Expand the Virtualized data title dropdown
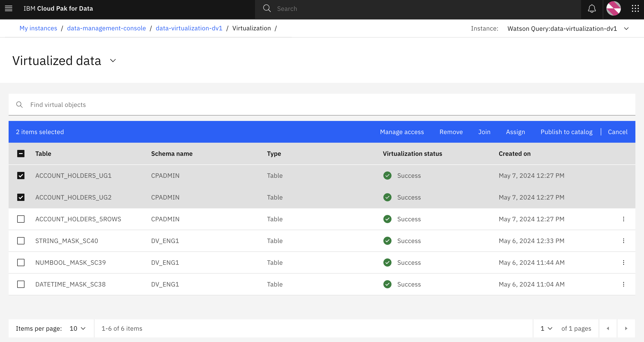The width and height of the screenshot is (644, 342). [x=113, y=60]
